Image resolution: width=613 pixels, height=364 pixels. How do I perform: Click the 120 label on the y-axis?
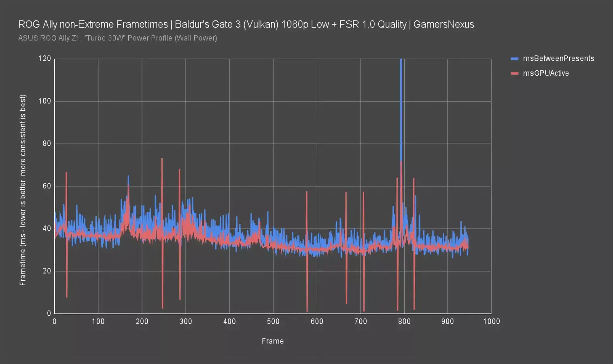click(45, 59)
